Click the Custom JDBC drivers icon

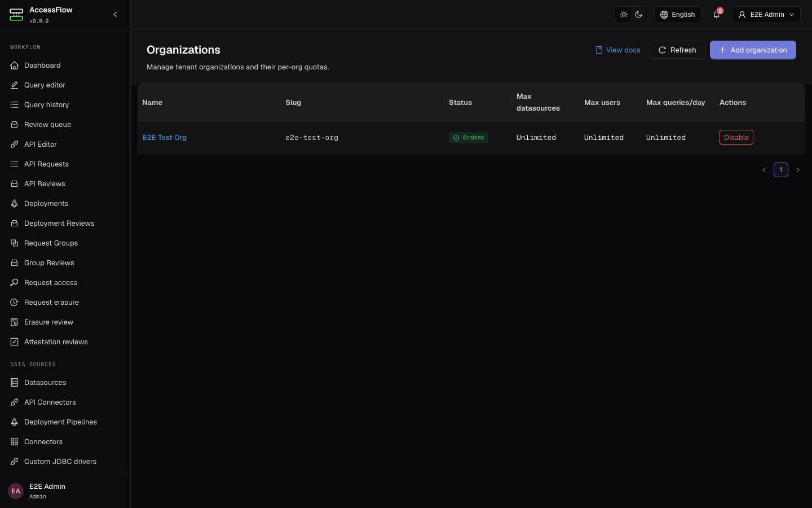15,462
